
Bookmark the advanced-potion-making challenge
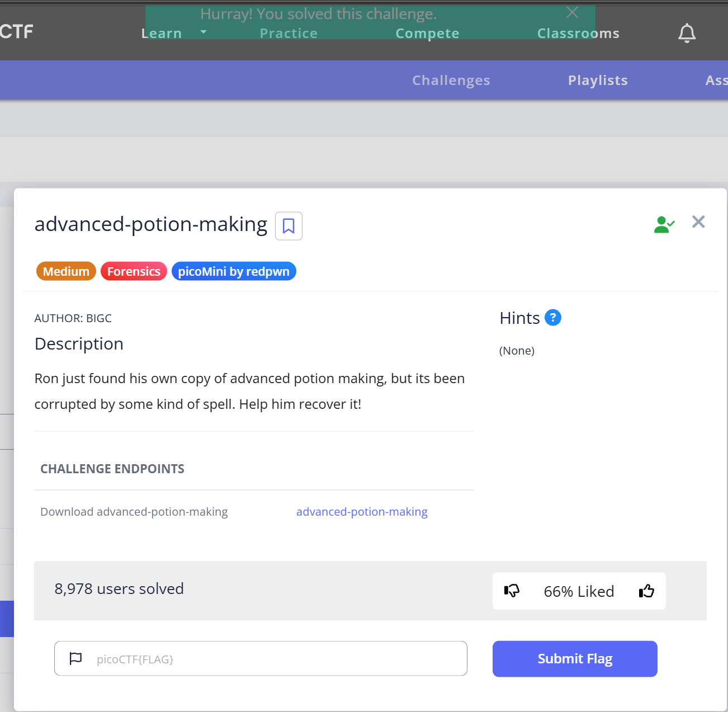289,226
